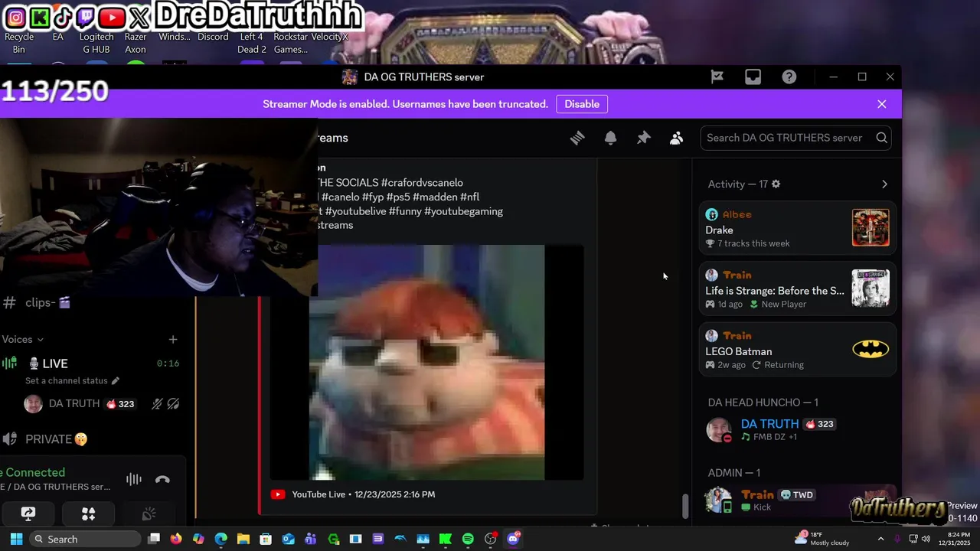Open Microsoft Teams from taskbar
The image size is (980, 551).
point(311,539)
